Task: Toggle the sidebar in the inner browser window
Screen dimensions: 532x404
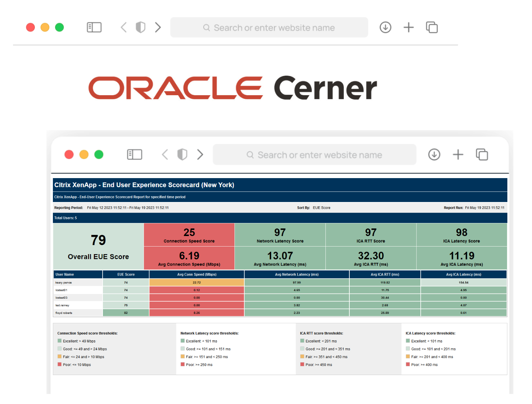Action: (x=134, y=155)
